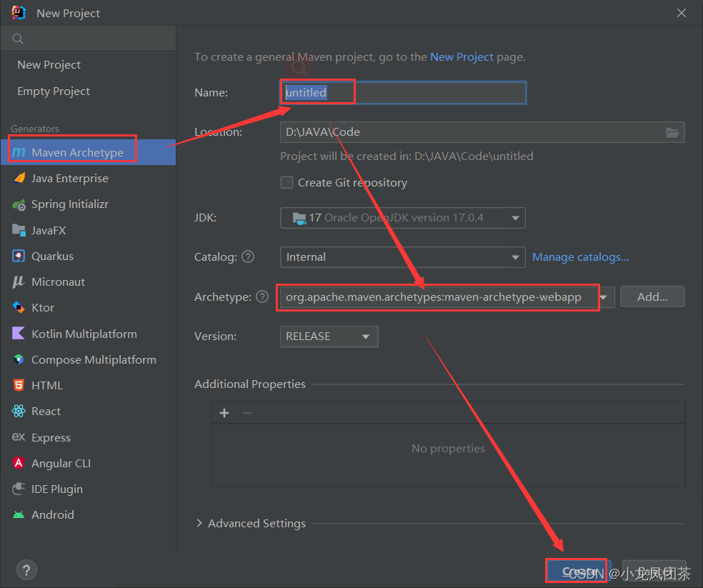Select Android in Generators list
703x588 pixels.
point(89,515)
